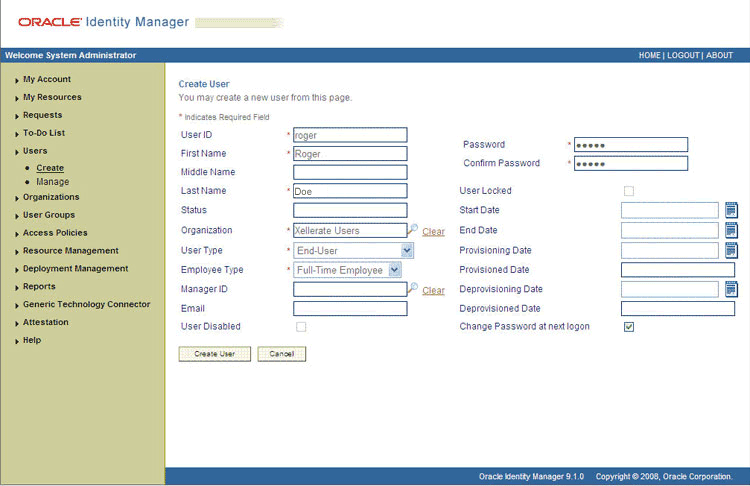Focus the Deprovisioning Date field
Viewport: 750px width, 486px height.
670,289
